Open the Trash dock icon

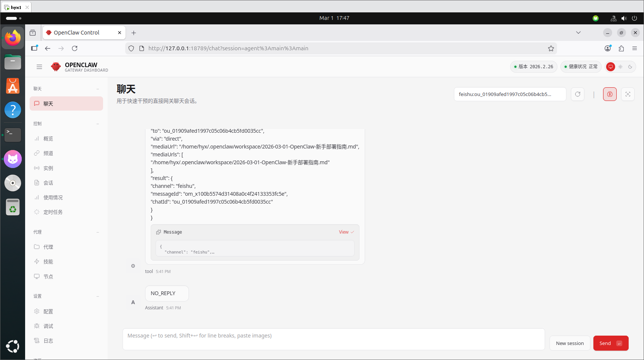[13, 207]
